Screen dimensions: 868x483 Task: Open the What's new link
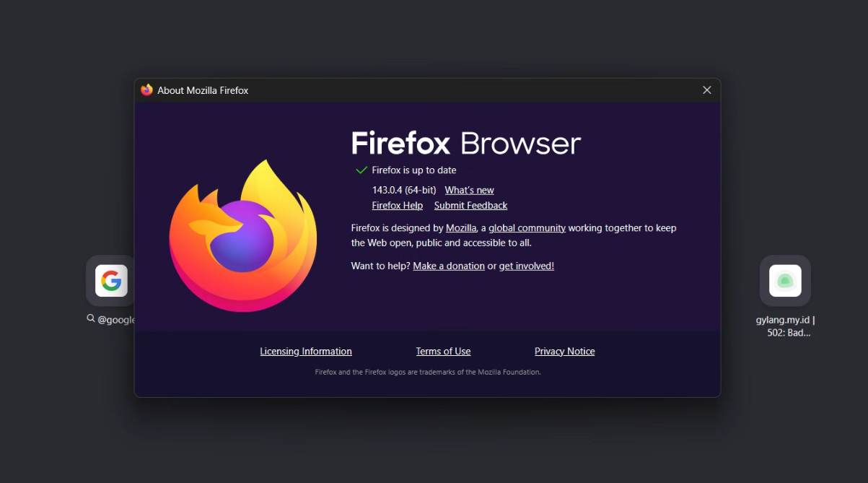pyautogui.click(x=469, y=190)
